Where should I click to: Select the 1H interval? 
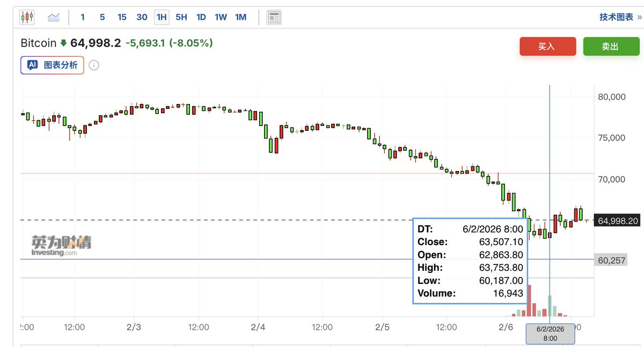click(162, 17)
